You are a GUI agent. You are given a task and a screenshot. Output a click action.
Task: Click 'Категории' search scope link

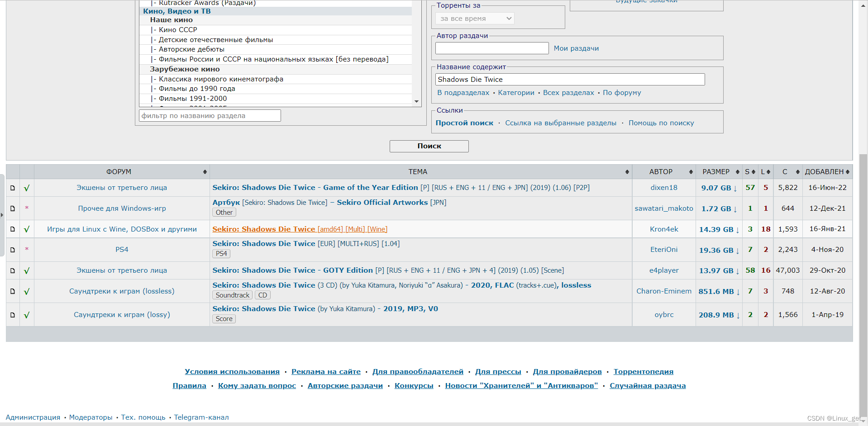pos(516,93)
